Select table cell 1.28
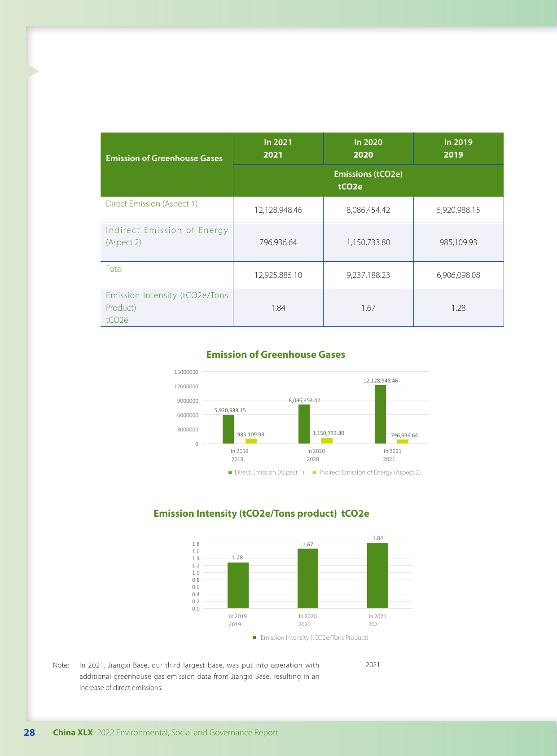 coord(458,308)
